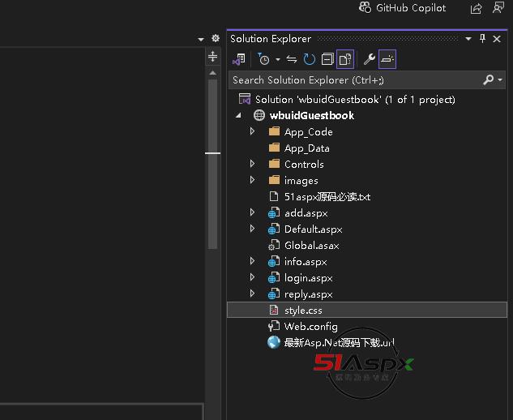513x420 pixels.
Task: Select the App_Data folder
Action: coord(307,148)
